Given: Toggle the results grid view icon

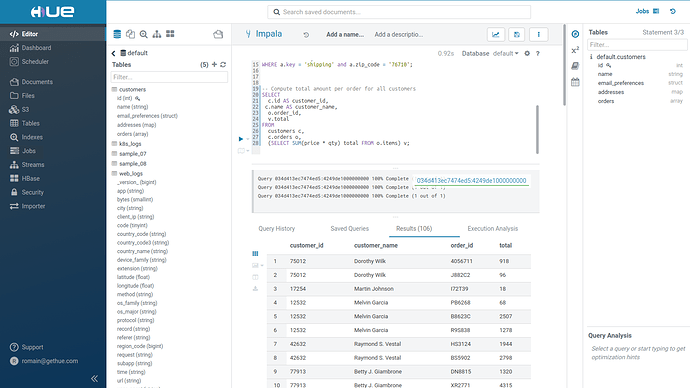Looking at the screenshot, I should point(255,253).
